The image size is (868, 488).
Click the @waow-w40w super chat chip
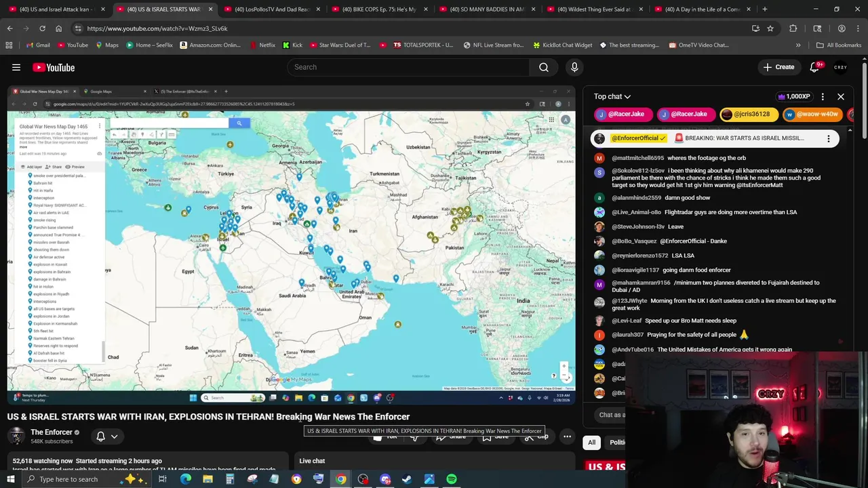[812, 115]
